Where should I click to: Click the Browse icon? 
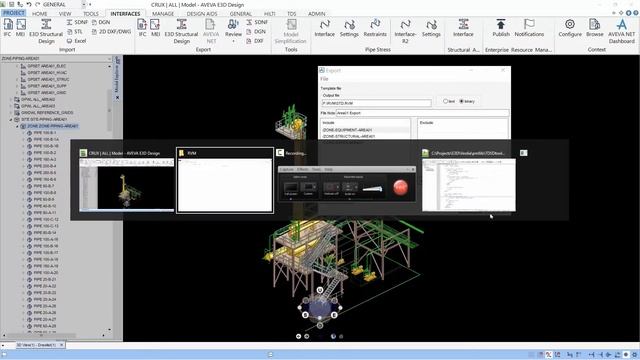[x=595, y=28]
